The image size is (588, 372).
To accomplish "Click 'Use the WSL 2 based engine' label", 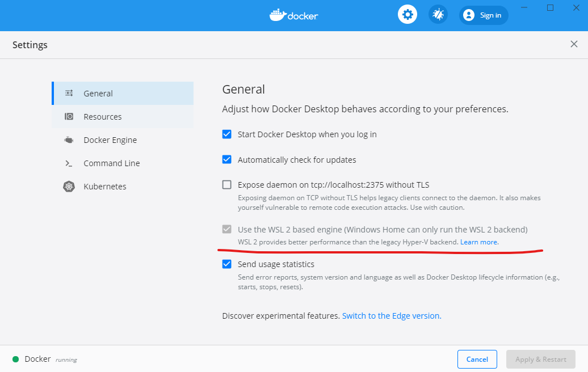I will click(x=383, y=229).
